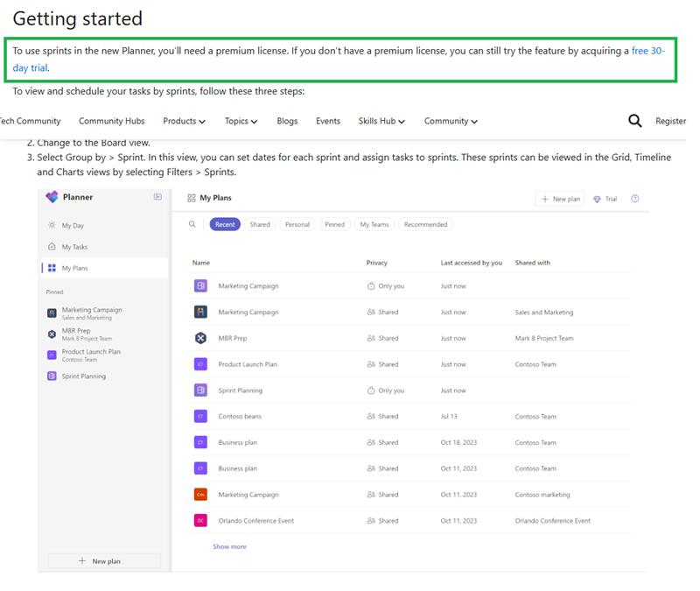Click the Sales and Marketing shared-with cell
Screen dimensions: 700x591
coord(544,313)
